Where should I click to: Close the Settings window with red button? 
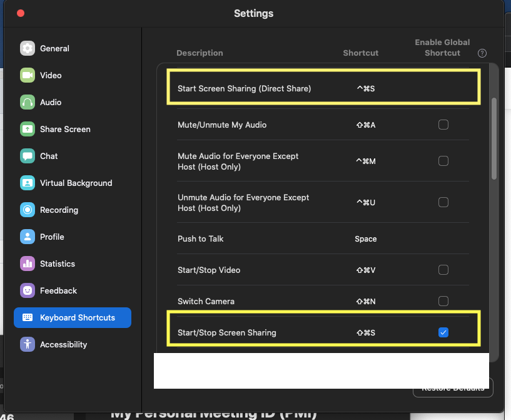21,13
